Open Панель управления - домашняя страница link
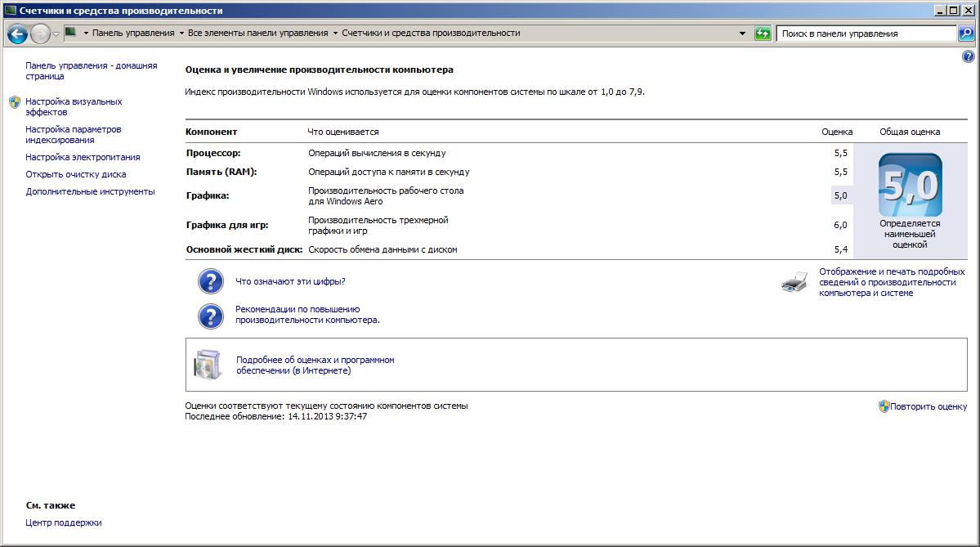980x547 pixels. [92, 70]
